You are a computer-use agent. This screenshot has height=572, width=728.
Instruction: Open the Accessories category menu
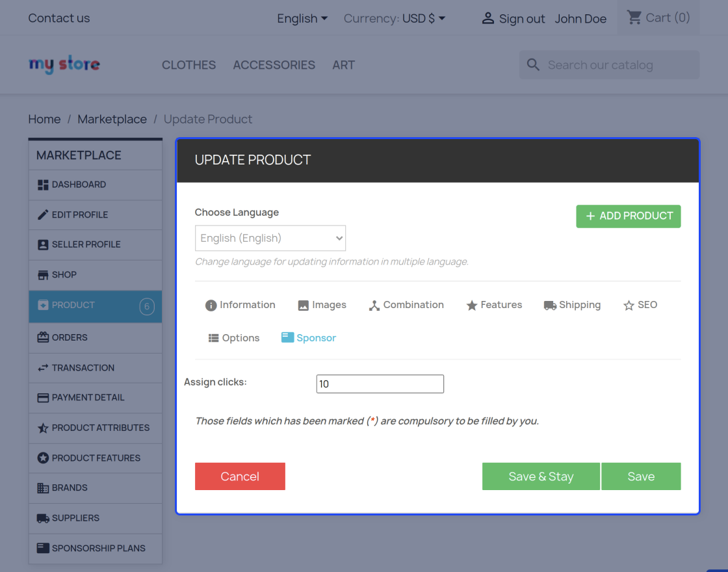click(274, 65)
